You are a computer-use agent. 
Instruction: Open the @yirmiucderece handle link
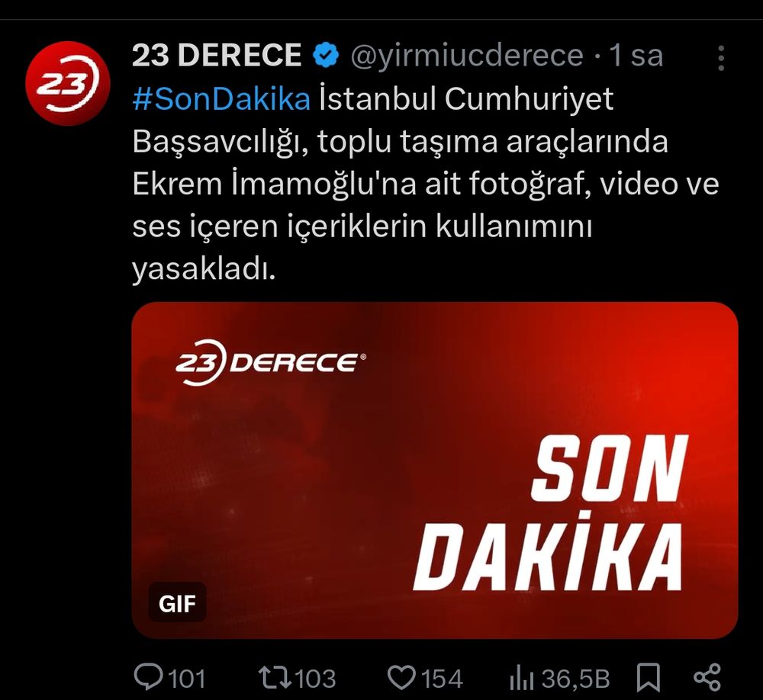click(467, 56)
